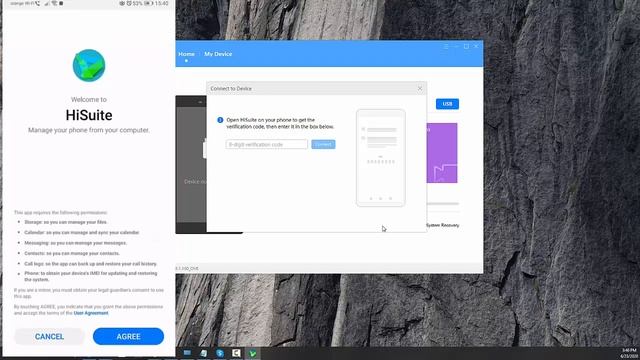640x360 pixels.
Task: Click the 'Messaging' permission line
Action: click(76, 243)
